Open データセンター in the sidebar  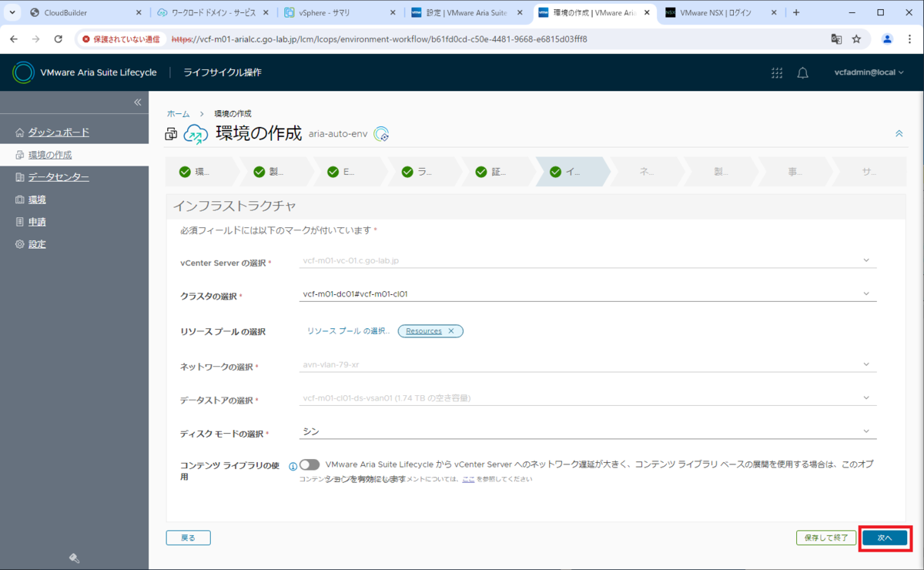pos(59,177)
